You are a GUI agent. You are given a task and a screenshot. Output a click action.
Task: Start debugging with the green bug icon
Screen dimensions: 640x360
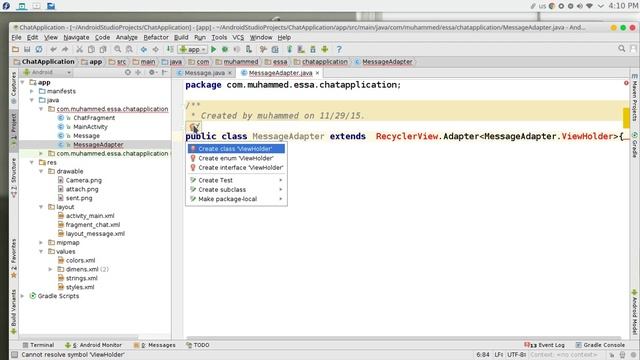click(225, 49)
